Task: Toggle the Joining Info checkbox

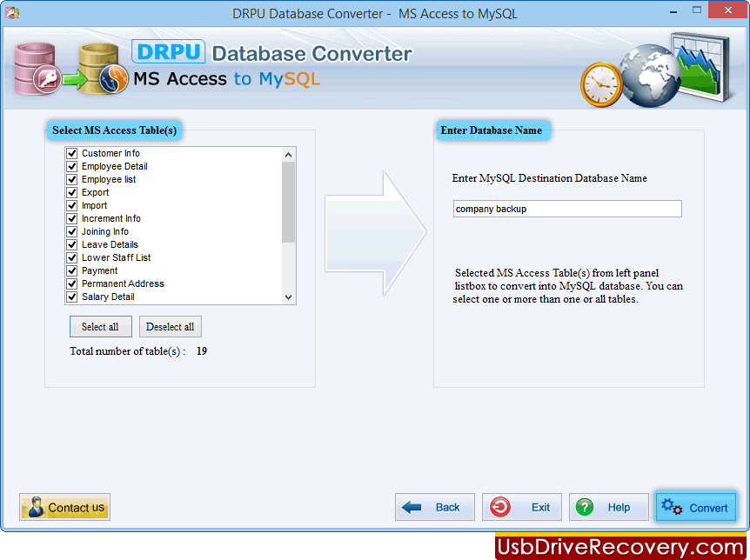Action: [x=71, y=231]
